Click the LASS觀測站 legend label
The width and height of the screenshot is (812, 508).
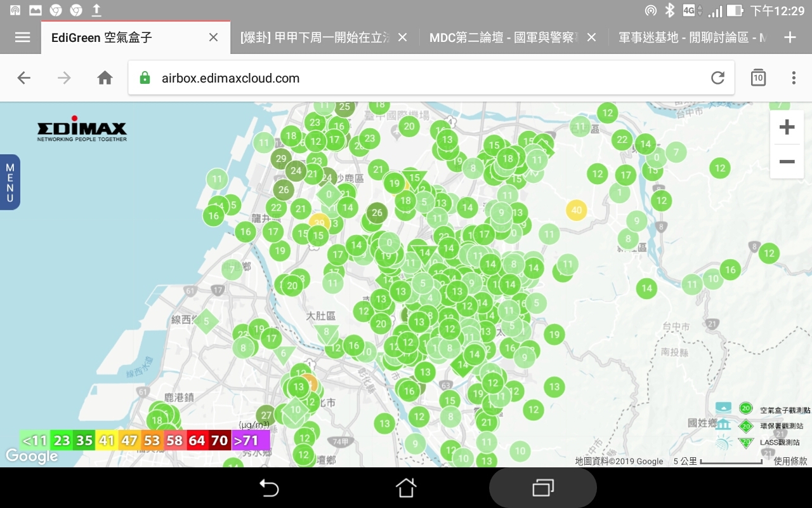pyautogui.click(x=780, y=443)
